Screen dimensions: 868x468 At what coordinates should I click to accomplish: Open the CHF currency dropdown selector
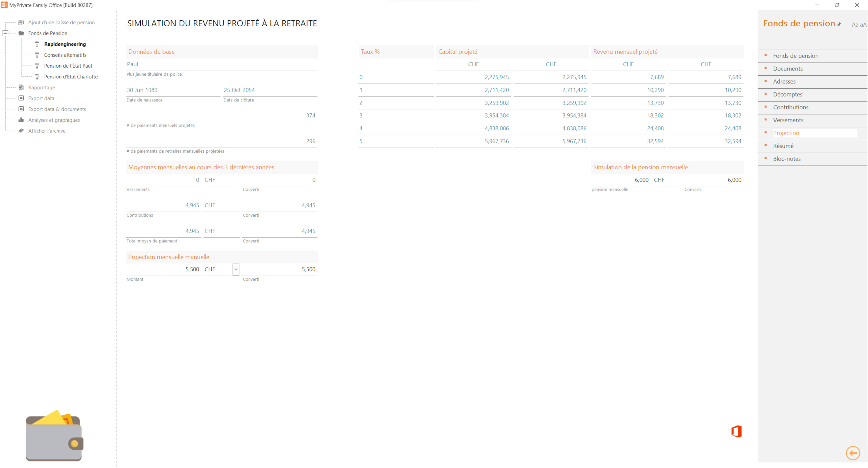click(235, 269)
